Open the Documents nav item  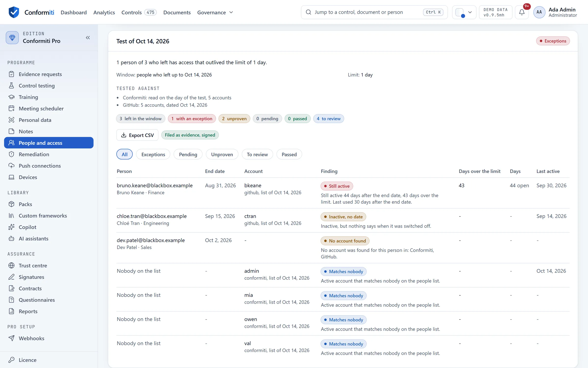click(177, 12)
